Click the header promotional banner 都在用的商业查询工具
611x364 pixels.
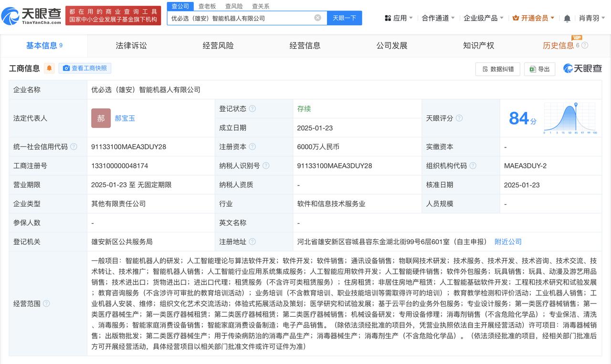113,15
